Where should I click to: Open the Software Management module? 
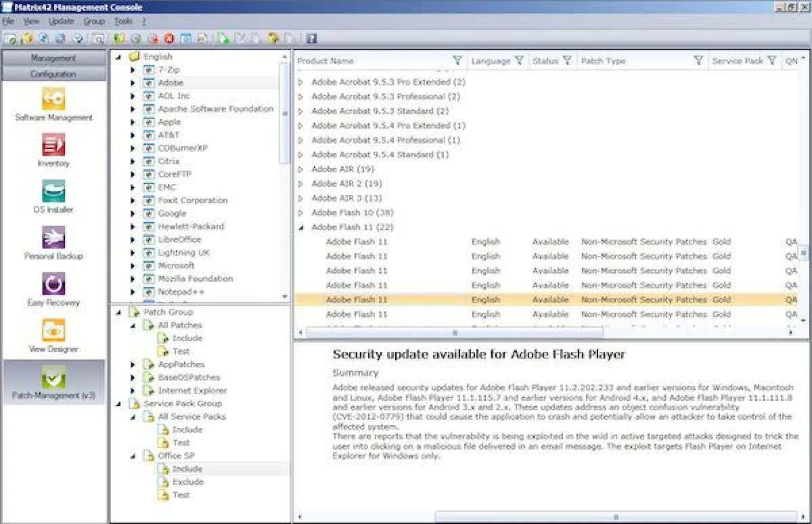click(53, 100)
